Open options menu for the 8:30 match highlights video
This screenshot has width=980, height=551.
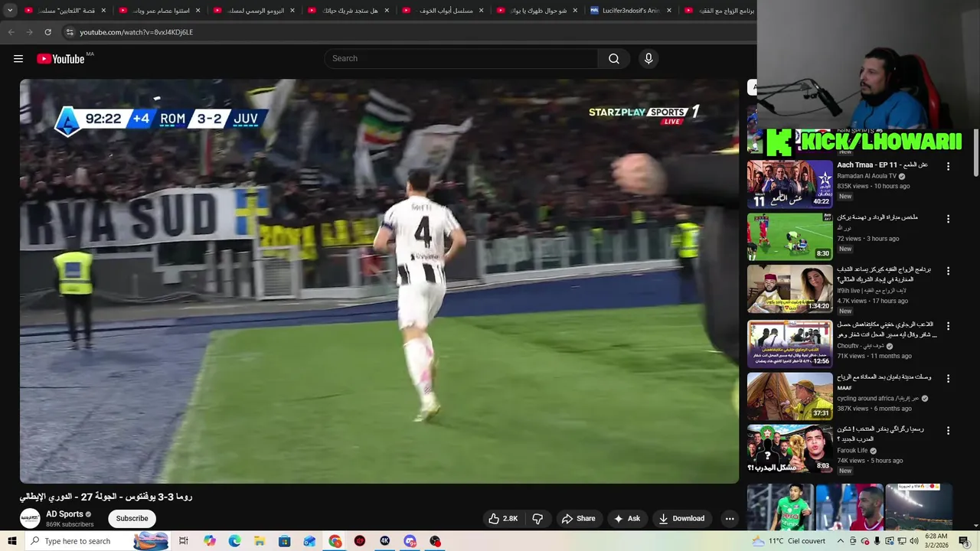coord(948,219)
